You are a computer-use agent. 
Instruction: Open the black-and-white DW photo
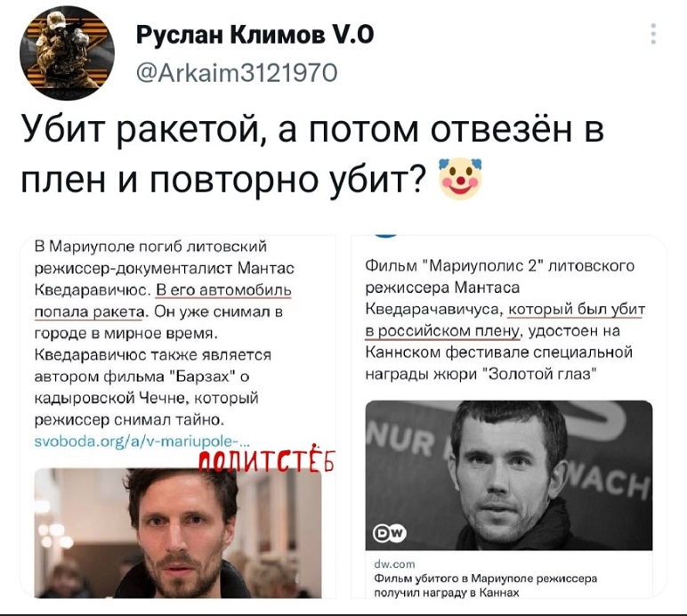click(509, 475)
